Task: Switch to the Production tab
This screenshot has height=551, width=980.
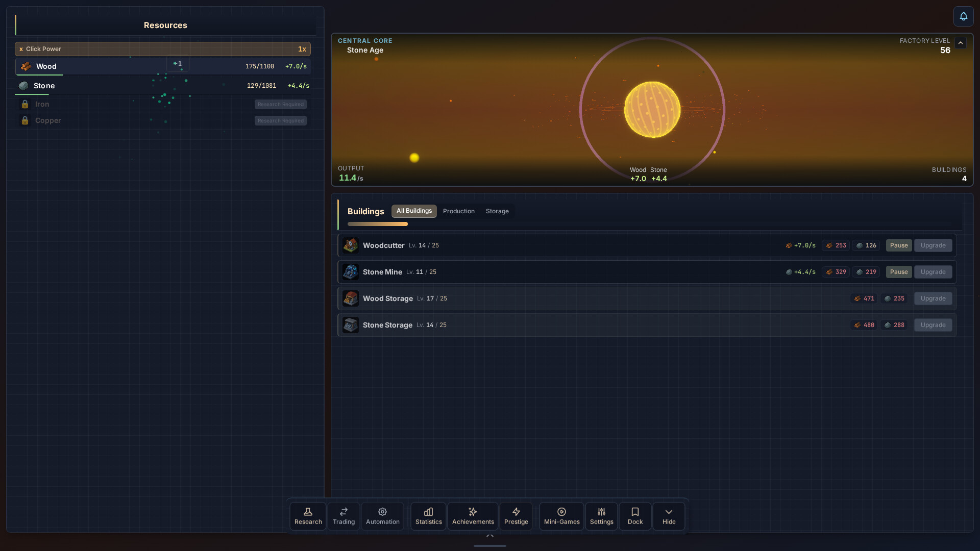Action: tap(459, 211)
